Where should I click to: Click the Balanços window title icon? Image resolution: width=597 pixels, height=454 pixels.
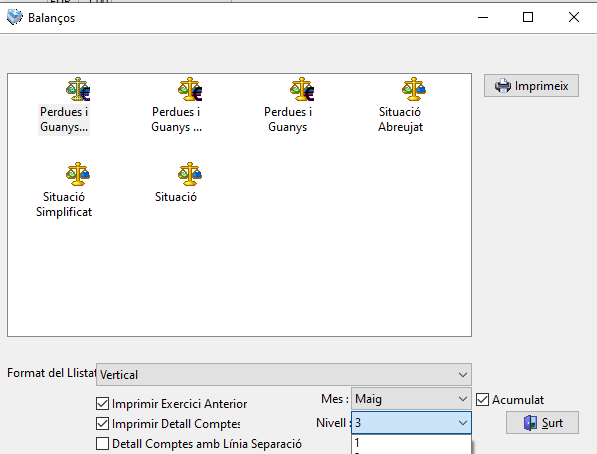[x=15, y=17]
